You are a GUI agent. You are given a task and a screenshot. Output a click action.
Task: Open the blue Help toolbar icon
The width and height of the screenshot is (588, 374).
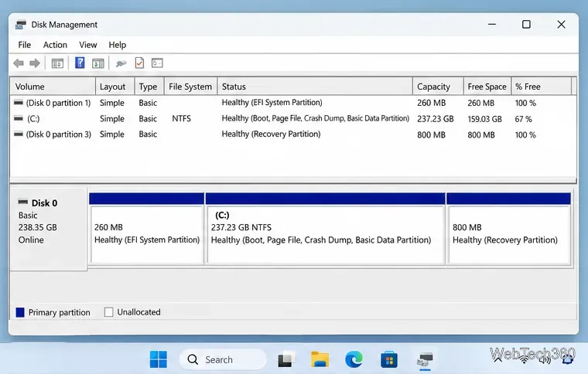80,63
